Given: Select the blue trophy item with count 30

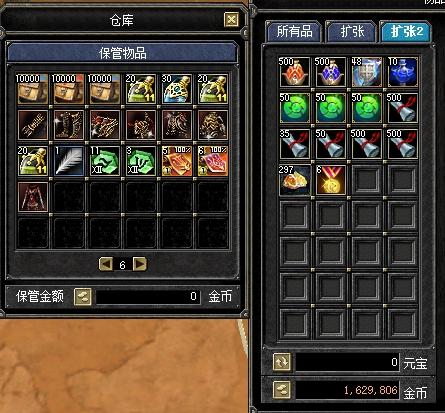Looking at the screenshot, I should pos(177,89).
